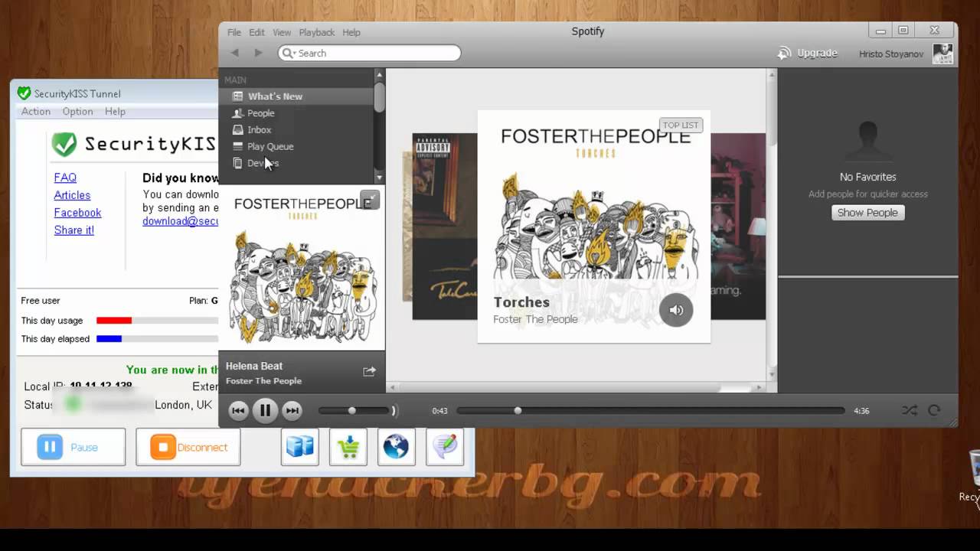Pause the current song
Screen dimensions: 980x551
click(265, 411)
